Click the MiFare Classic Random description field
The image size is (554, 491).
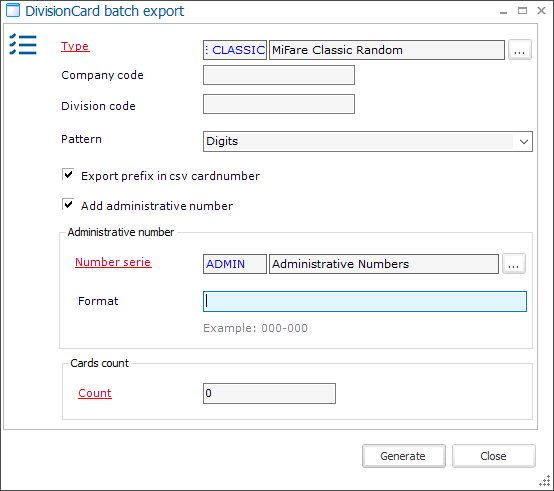(387, 50)
